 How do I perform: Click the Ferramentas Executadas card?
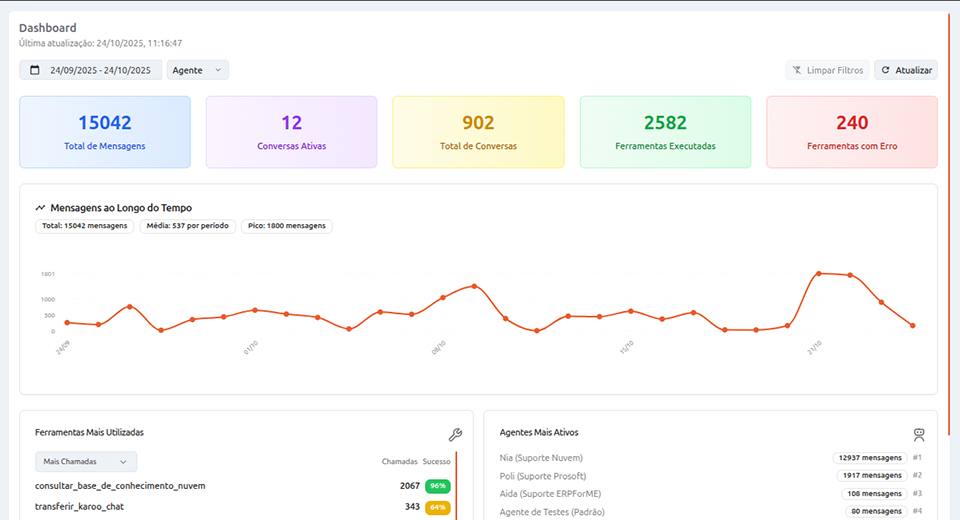point(665,132)
